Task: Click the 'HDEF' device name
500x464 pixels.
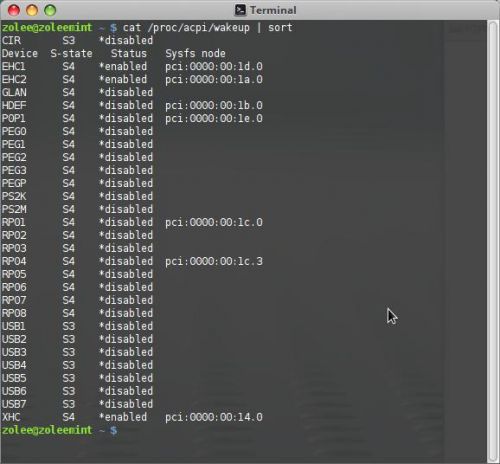Action: tap(14, 105)
